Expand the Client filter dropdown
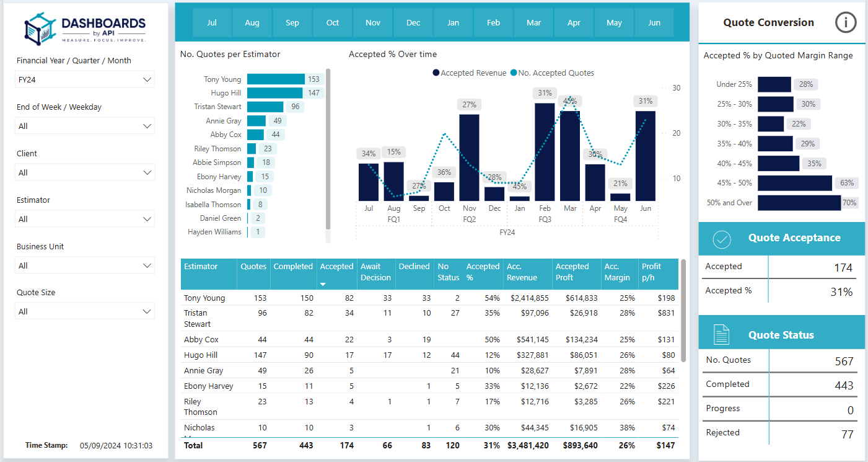Image resolution: width=868 pixels, height=462 pixels. pyautogui.click(x=85, y=172)
